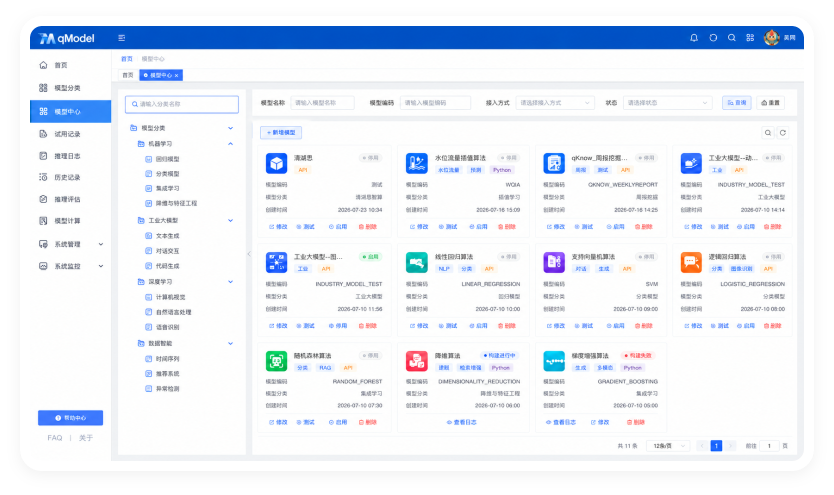Select 计算机视觉 in the category tree
Screen dimensions: 834x495
(x=170, y=297)
